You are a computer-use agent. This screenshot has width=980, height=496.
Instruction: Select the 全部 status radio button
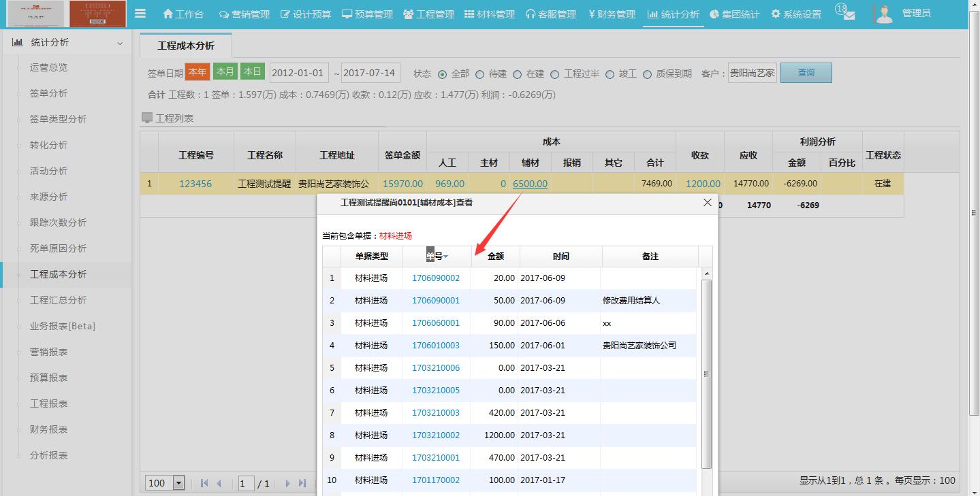click(x=443, y=74)
